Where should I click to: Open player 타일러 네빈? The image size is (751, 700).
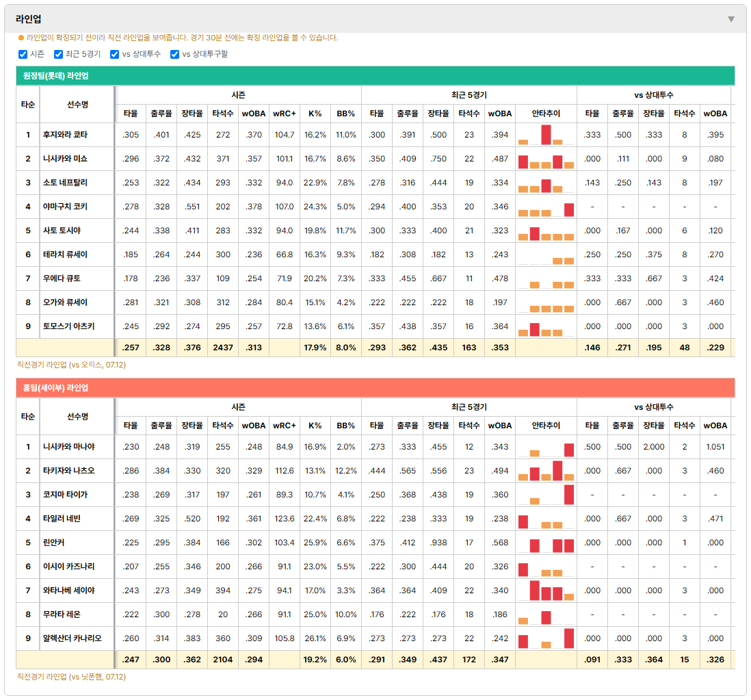pyautogui.click(x=62, y=519)
